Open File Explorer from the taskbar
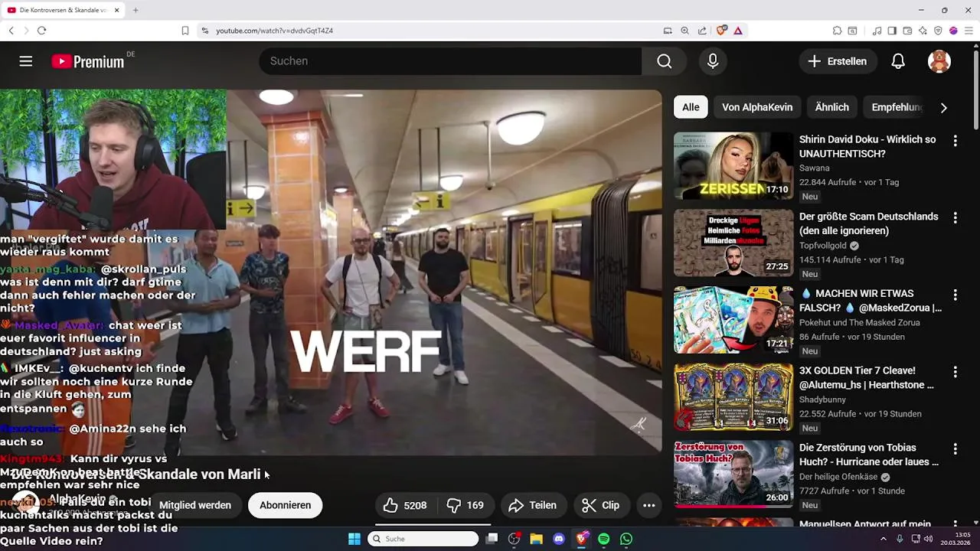This screenshot has height=551, width=980. tap(536, 539)
